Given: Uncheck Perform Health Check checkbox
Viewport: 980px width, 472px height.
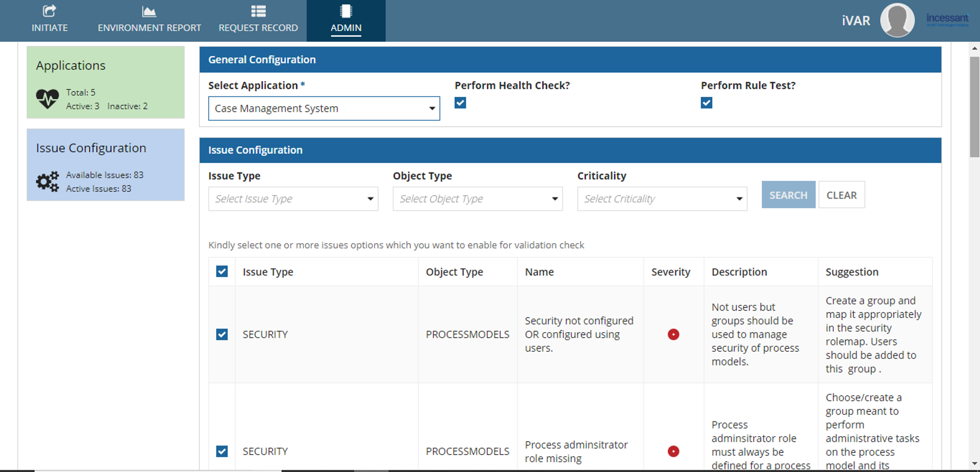Looking at the screenshot, I should pos(460,103).
